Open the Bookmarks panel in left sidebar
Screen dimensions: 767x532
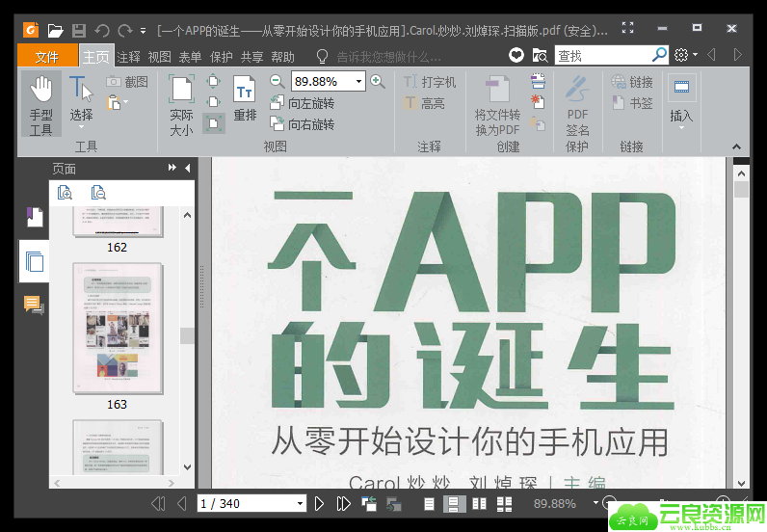click(x=35, y=217)
